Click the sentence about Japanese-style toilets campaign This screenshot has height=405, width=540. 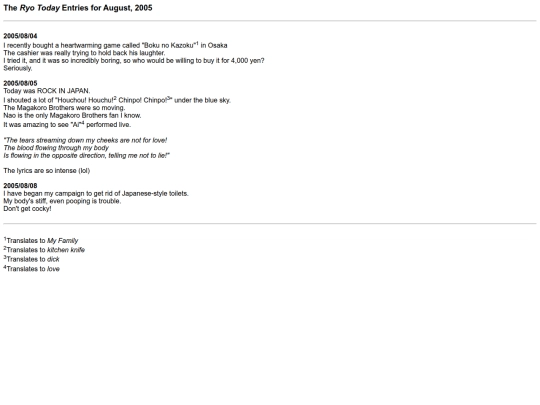(96, 194)
